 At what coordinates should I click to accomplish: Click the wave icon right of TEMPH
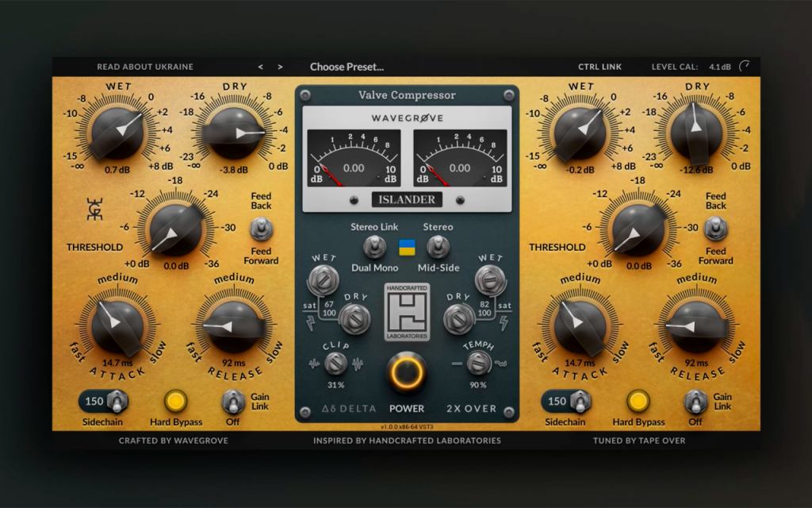[501, 364]
